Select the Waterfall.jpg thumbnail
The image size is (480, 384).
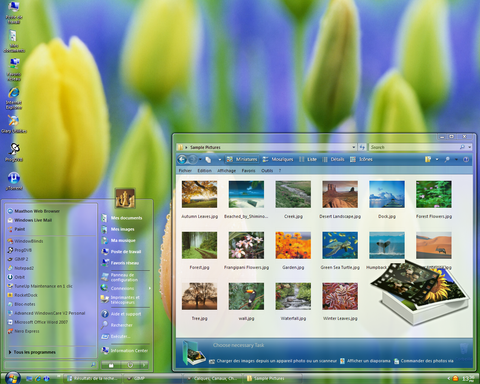click(293, 296)
